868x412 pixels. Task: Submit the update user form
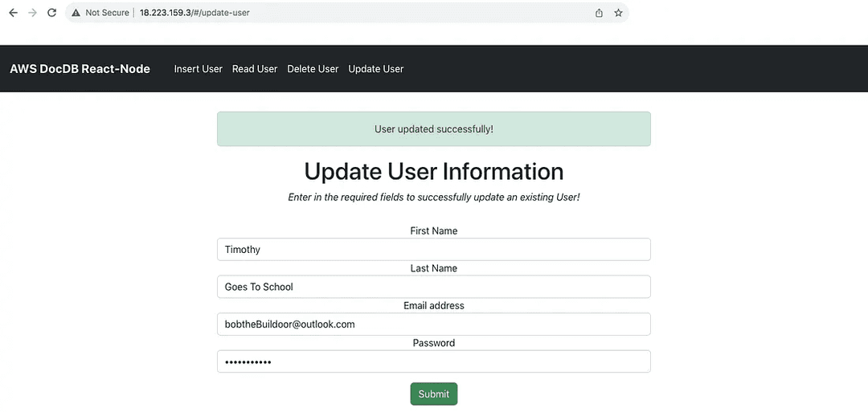(434, 394)
